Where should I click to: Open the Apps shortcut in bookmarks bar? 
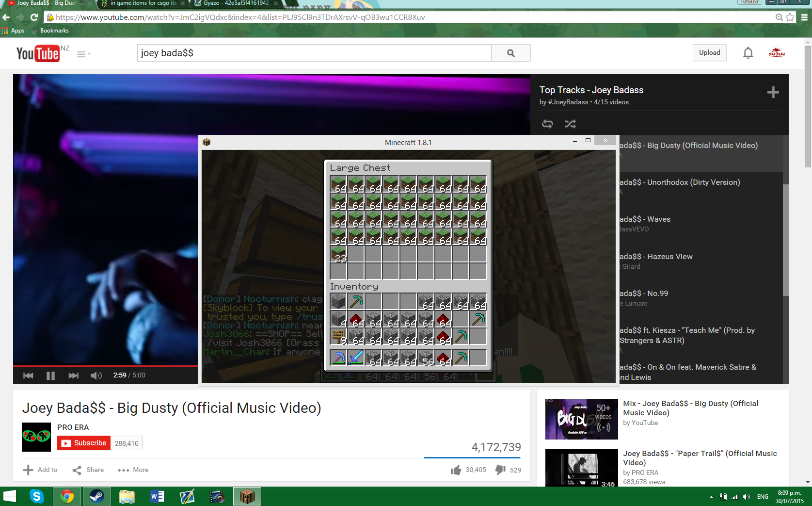point(13,31)
